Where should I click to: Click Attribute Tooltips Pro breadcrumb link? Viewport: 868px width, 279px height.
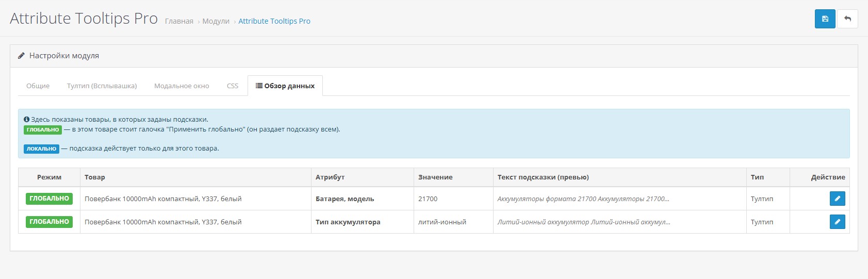(x=274, y=21)
